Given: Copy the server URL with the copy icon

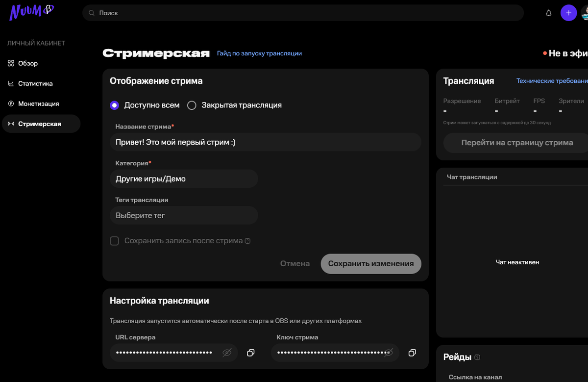Looking at the screenshot, I should pyautogui.click(x=251, y=353).
